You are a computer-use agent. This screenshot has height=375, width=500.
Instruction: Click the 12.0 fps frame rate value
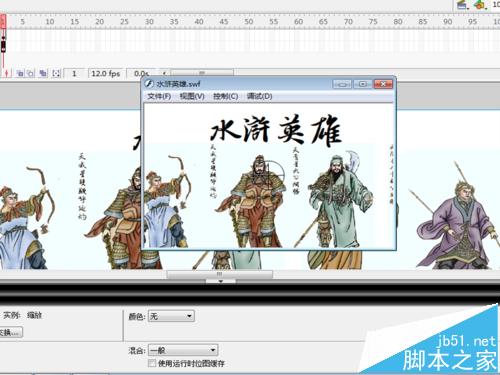coord(106,73)
